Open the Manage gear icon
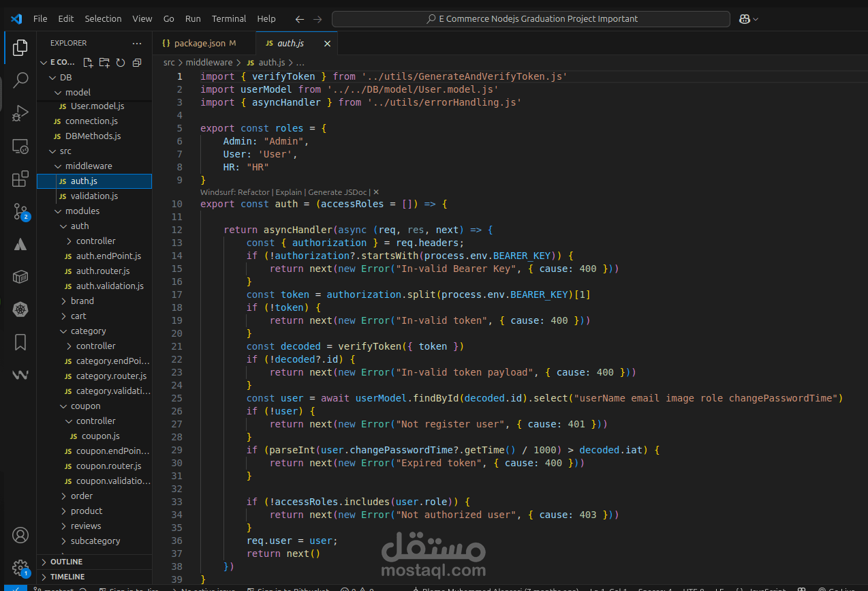 point(20,568)
